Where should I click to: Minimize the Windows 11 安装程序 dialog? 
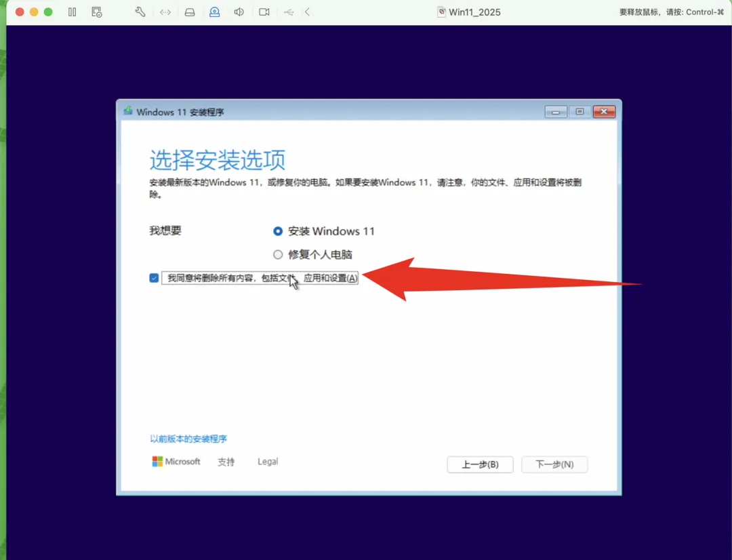[x=556, y=112]
